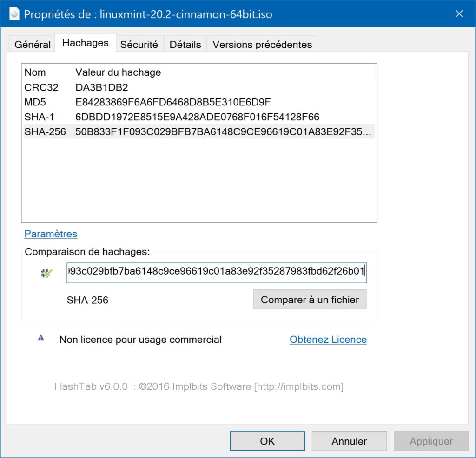Select the CRC32 hash row name

pos(41,87)
